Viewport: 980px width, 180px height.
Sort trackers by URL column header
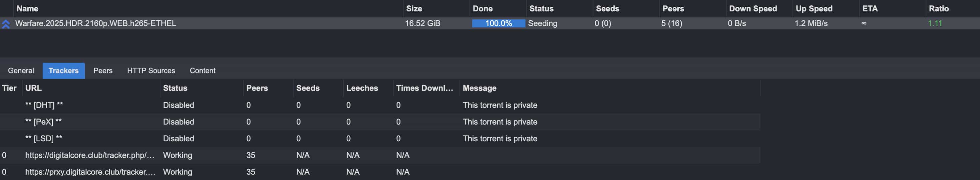click(x=34, y=88)
